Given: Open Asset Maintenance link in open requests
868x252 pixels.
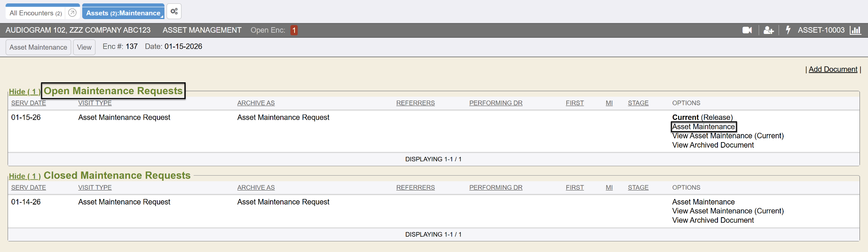Looking at the screenshot, I should (704, 126).
